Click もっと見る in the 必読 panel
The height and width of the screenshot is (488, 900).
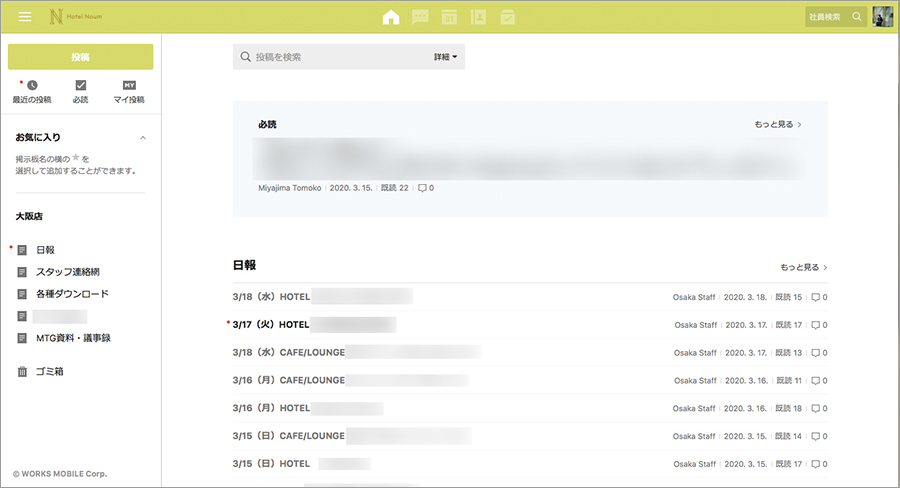click(x=778, y=125)
